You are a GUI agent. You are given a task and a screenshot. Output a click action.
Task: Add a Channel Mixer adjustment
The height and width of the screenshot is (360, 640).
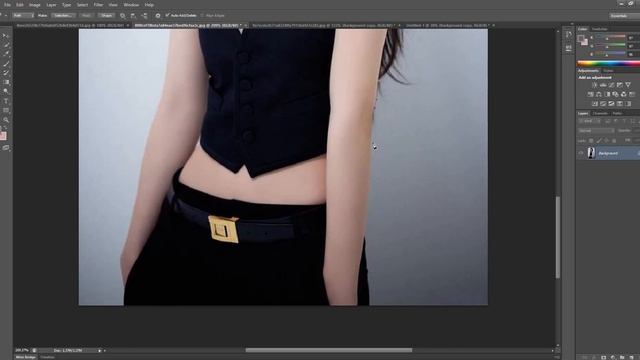(x=624, y=94)
